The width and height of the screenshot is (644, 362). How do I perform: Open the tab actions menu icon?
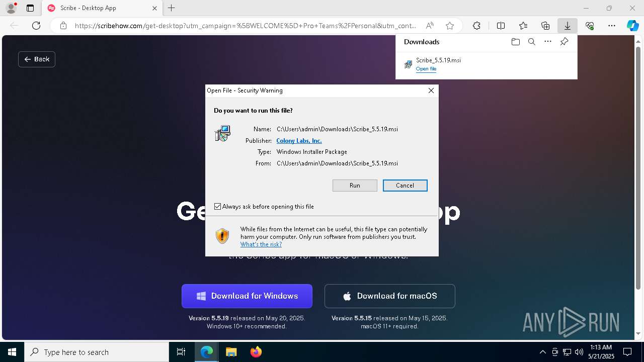pyautogui.click(x=30, y=8)
